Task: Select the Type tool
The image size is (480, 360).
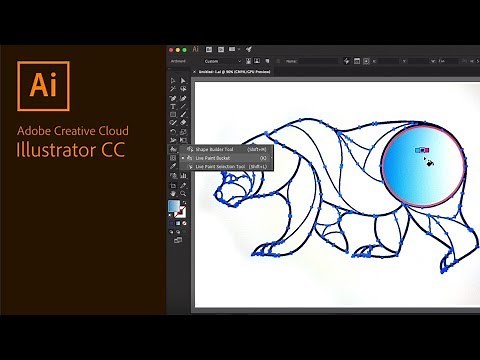Action: [173, 107]
